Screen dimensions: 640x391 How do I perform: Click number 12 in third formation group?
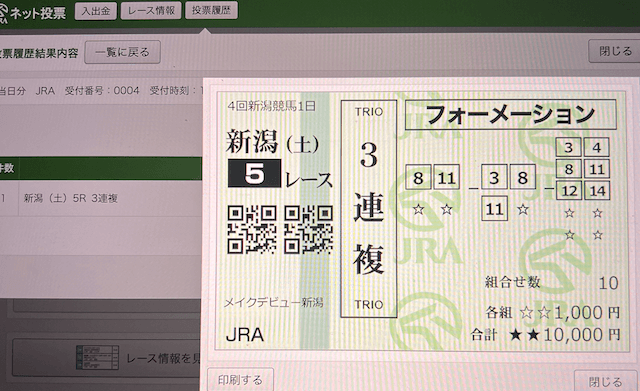click(569, 191)
